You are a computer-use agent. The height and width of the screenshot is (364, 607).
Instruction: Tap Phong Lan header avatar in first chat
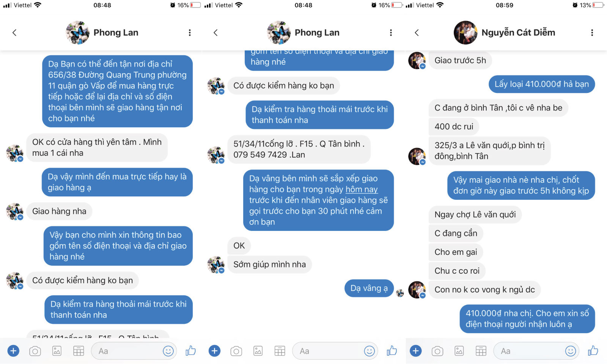(x=78, y=33)
